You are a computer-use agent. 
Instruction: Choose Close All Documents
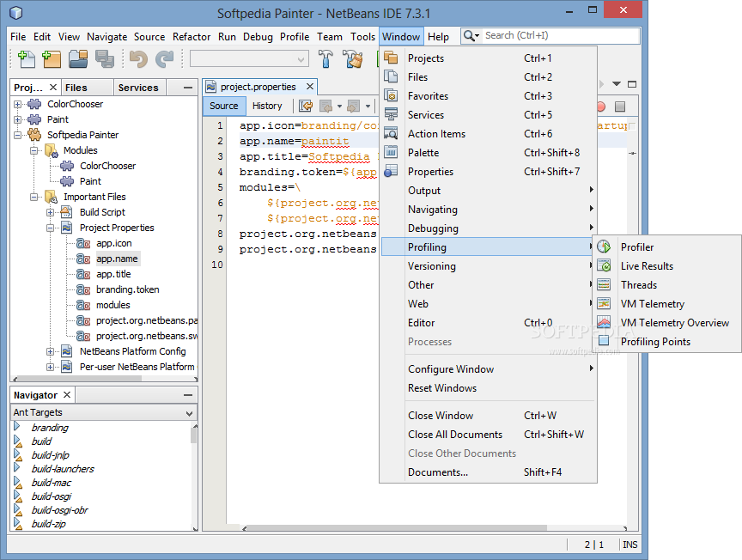[488, 435]
